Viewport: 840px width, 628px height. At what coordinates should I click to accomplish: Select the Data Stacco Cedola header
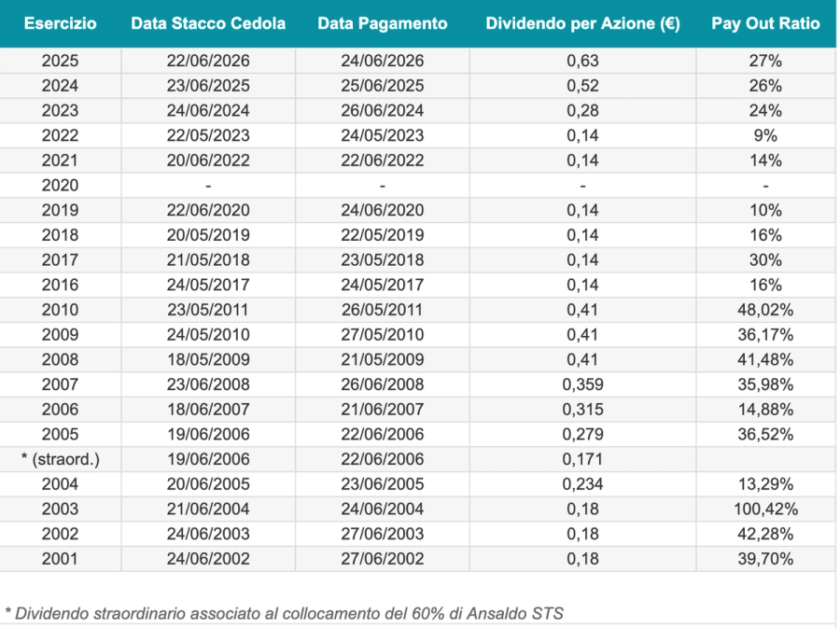coord(208,23)
